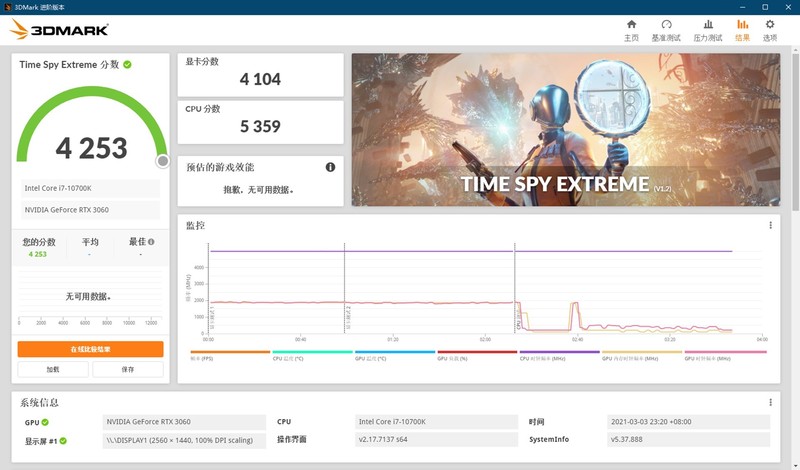Screen dimensions: 800x470
Task: Click the info icon in estimated game performance
Action: point(330,167)
